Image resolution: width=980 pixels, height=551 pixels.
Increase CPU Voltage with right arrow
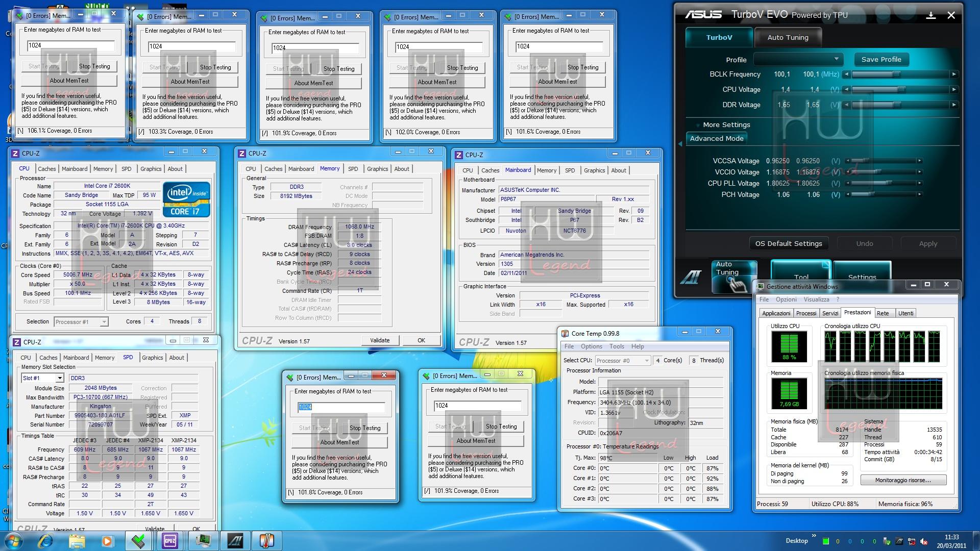pos(953,90)
